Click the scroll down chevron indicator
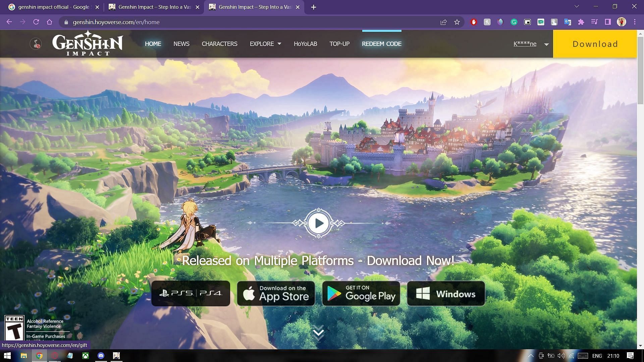 318,332
